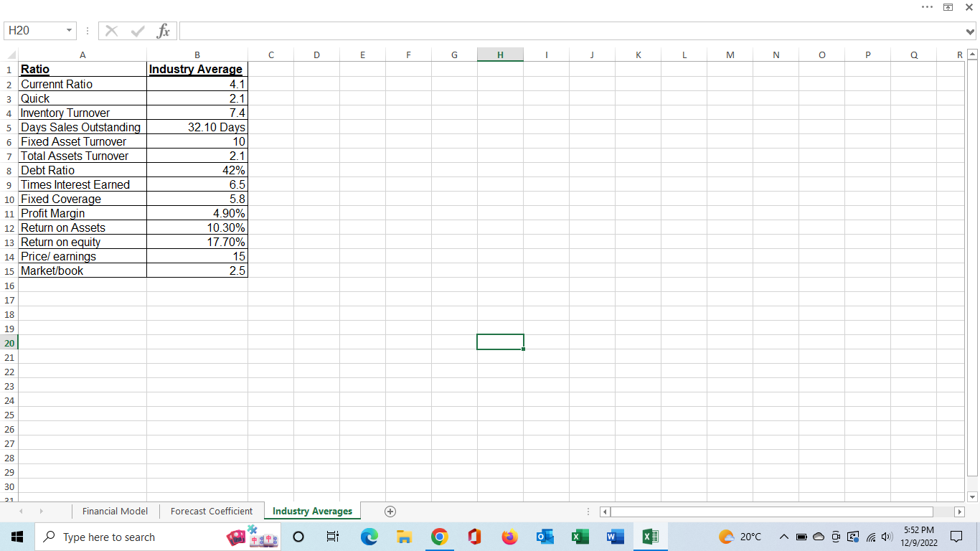This screenshot has height=551, width=980.
Task: Open the notification center icon
Action: tap(958, 537)
